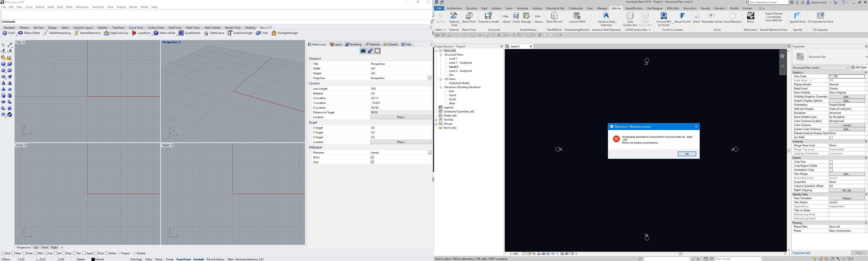Screen dimensions: 868x261
Task: Enable the End osnap checkbox in Rhino
Action: tap(4, 253)
